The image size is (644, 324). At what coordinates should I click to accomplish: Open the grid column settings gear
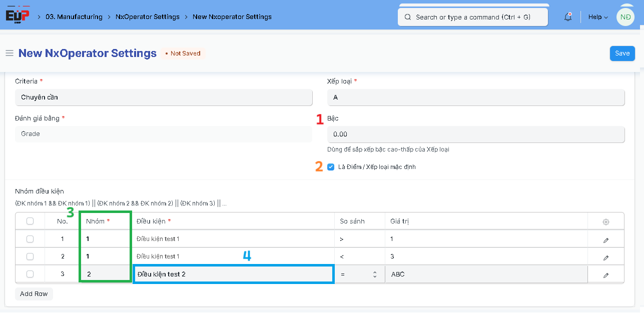click(x=606, y=221)
